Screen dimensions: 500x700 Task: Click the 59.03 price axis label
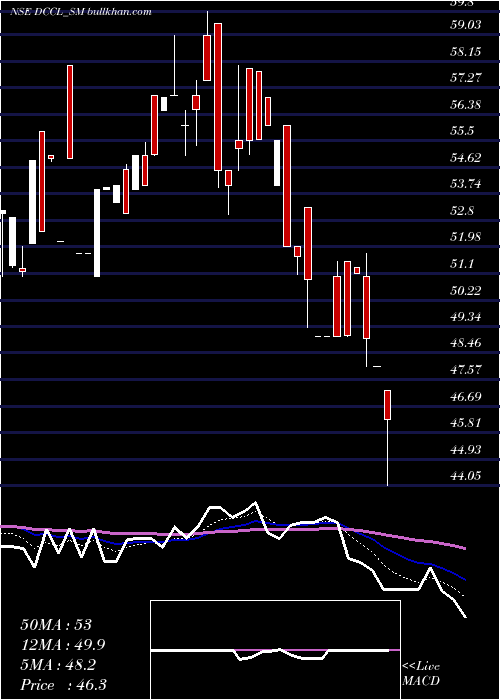click(466, 25)
